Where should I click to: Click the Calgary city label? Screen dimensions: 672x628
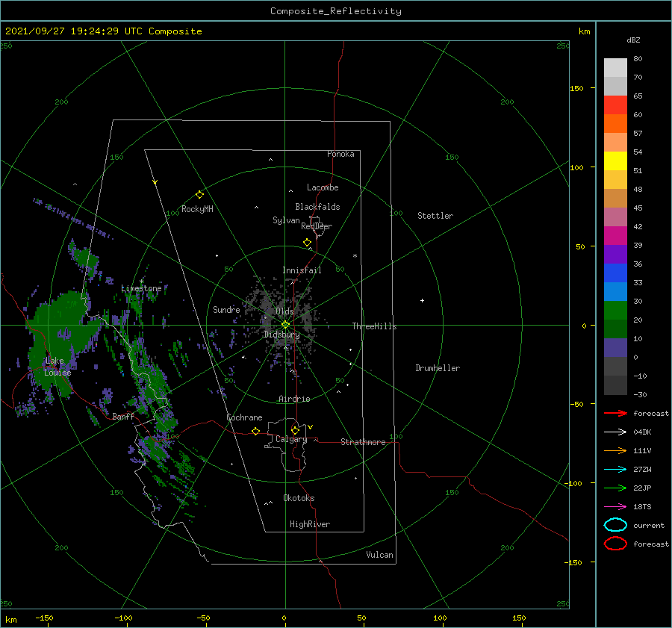[x=291, y=439]
